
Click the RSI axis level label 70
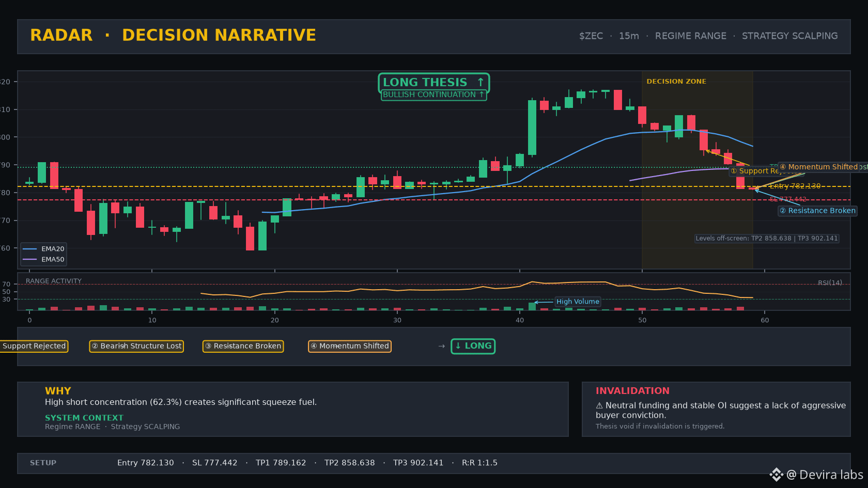click(x=6, y=285)
